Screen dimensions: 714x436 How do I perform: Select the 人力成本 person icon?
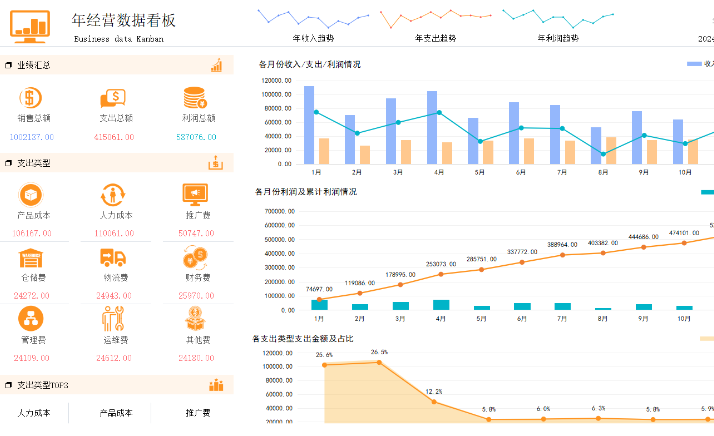(113, 194)
